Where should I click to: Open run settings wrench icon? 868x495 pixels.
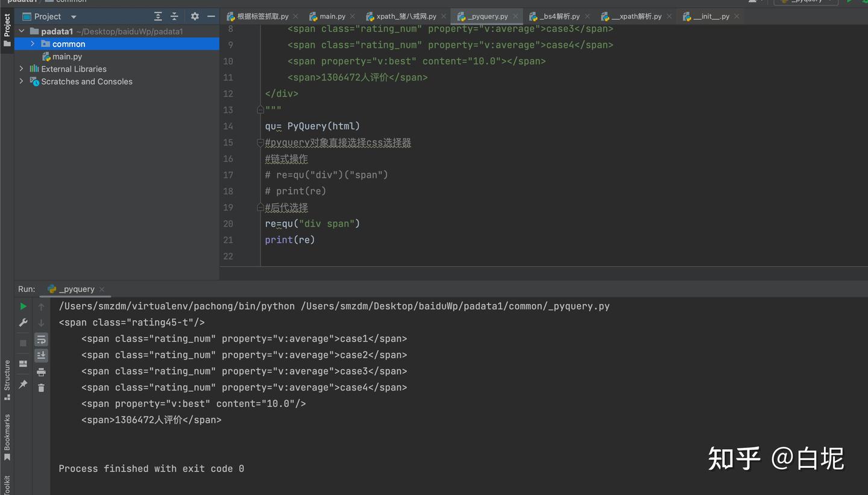(x=23, y=323)
